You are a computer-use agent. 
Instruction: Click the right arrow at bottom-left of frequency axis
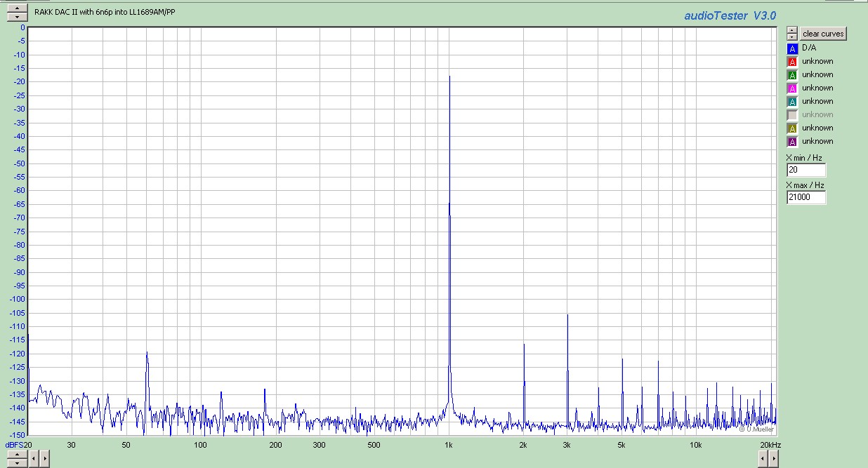(x=44, y=458)
